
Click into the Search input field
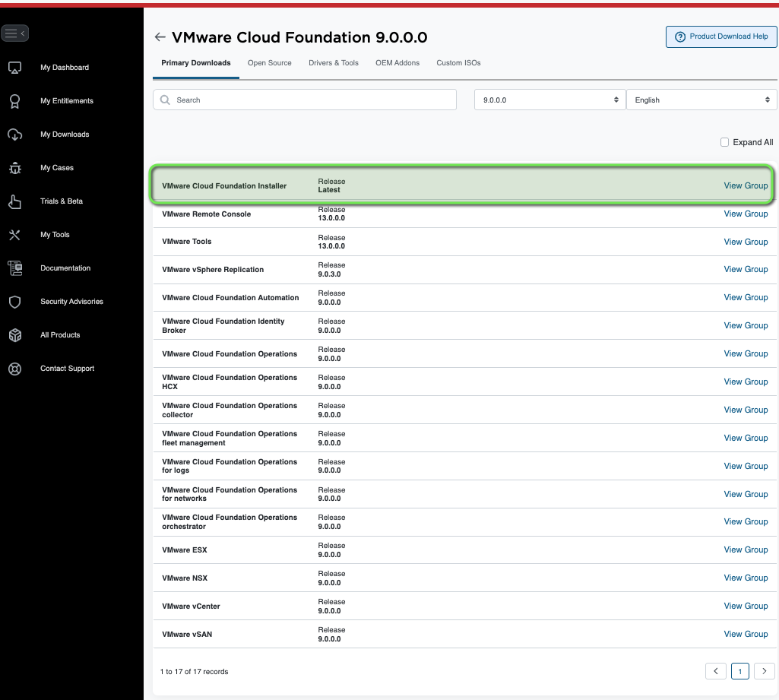[x=305, y=100]
